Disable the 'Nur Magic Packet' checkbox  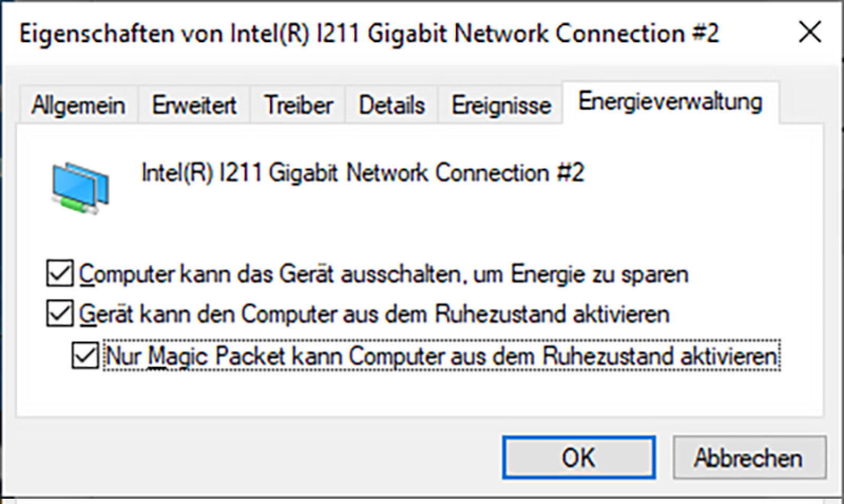[x=85, y=355]
